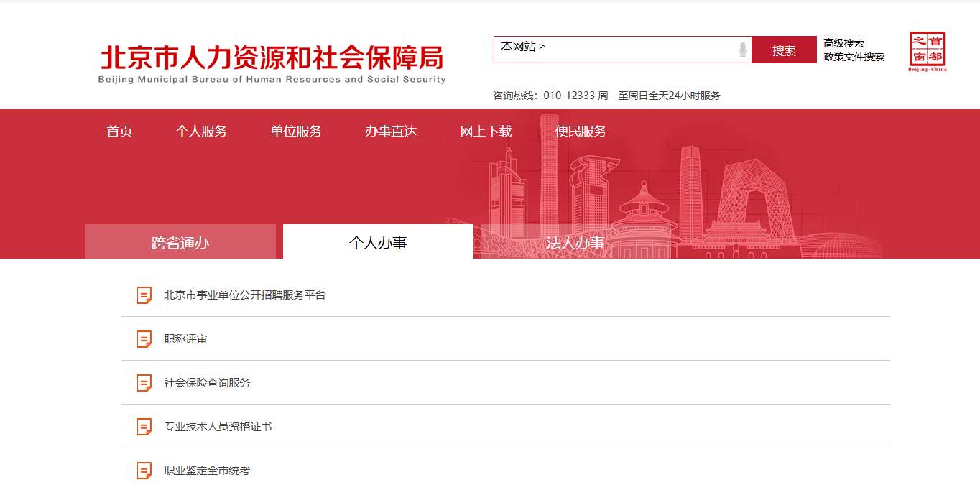Open the 政策文件搜索 link
This screenshot has width=980, height=490.
click(x=854, y=57)
